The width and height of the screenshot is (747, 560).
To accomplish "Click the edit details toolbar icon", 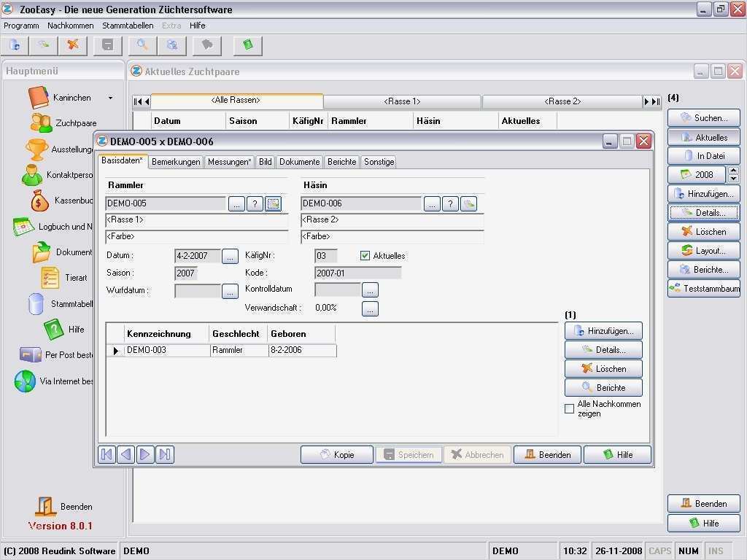I will (43, 45).
